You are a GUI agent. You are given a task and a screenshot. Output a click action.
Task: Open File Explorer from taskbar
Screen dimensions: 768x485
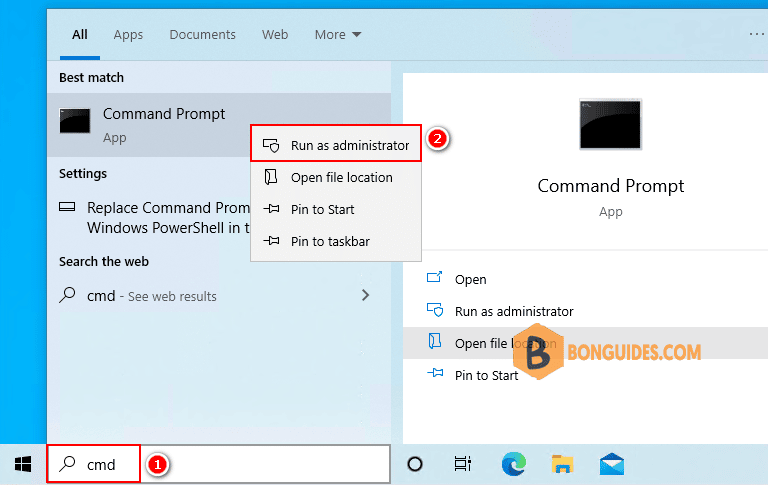click(x=562, y=464)
